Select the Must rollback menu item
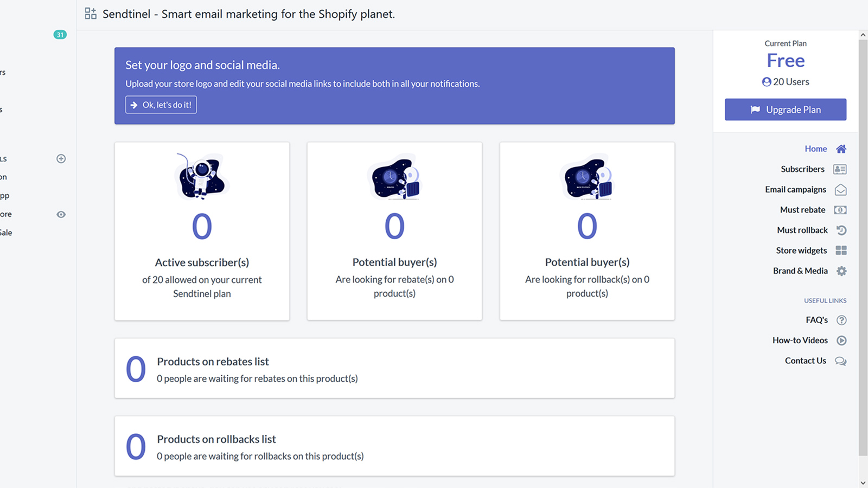This screenshot has width=868, height=488. pyautogui.click(x=802, y=230)
